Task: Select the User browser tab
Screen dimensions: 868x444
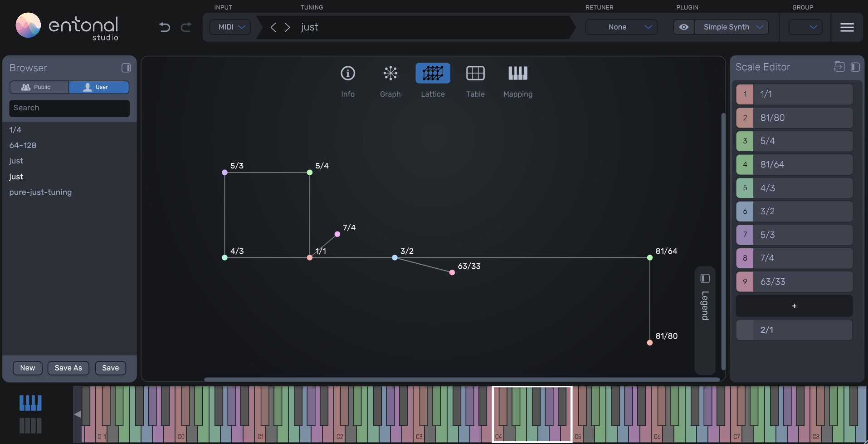Action: [x=99, y=87]
